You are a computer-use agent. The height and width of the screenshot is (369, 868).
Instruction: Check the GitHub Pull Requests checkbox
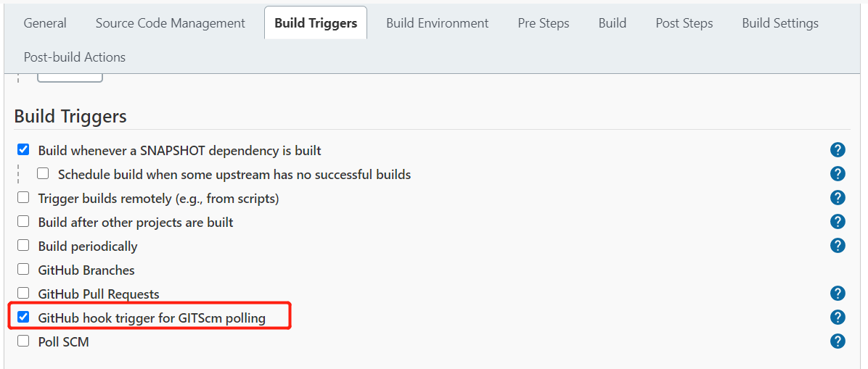(x=23, y=293)
